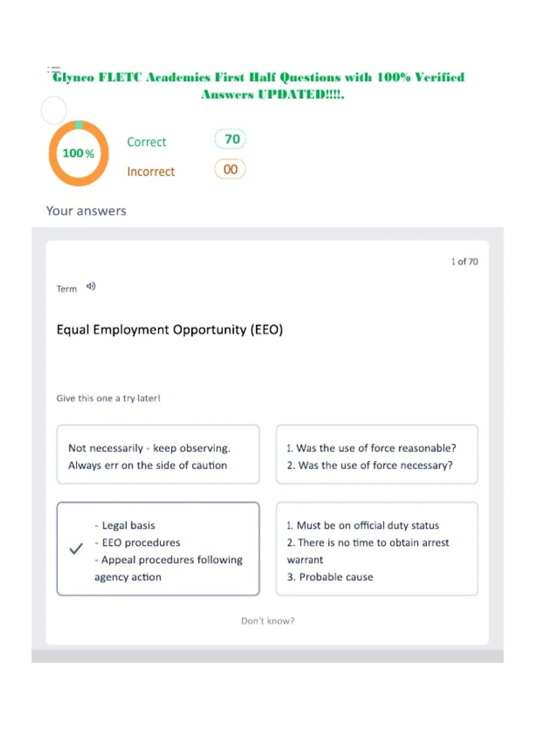Viewport: 534px width, 756px height.
Task: Select answer 'Not necessarily - keep observing'
Action: (158, 454)
